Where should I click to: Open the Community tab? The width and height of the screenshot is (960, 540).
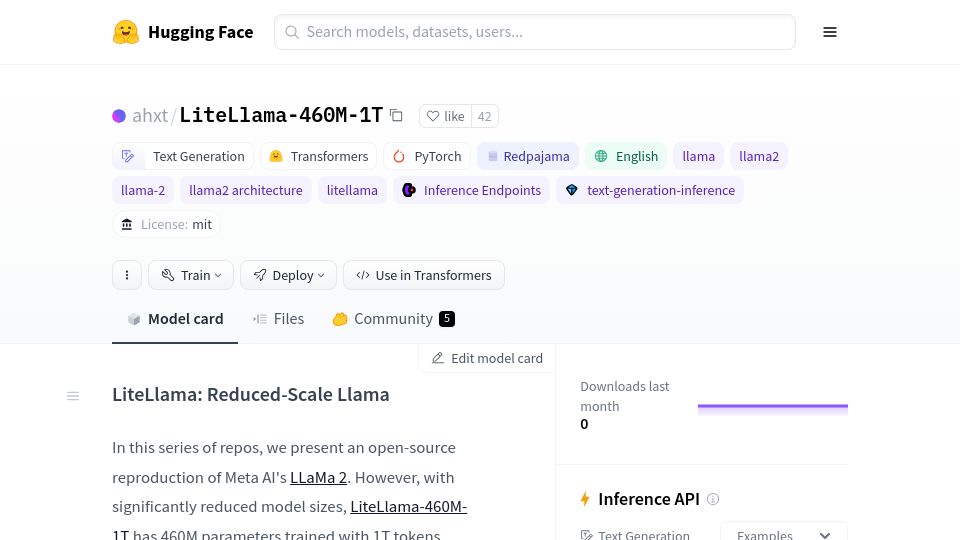pyautogui.click(x=394, y=319)
